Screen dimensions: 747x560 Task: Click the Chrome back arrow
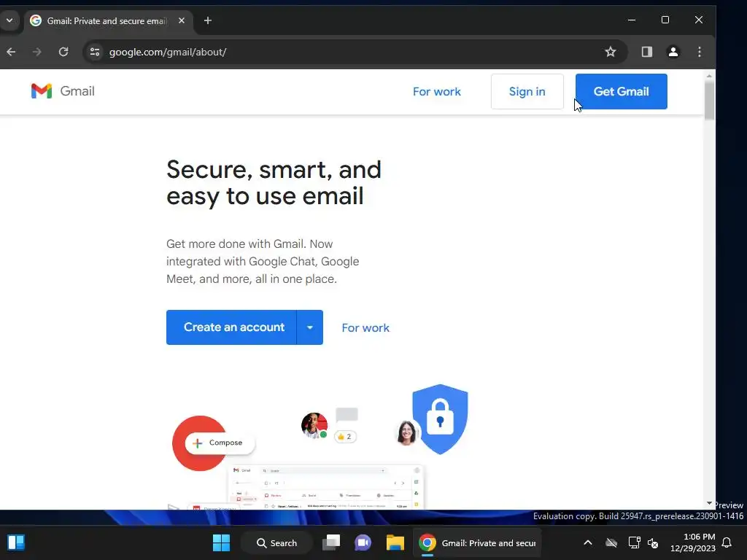(11, 52)
